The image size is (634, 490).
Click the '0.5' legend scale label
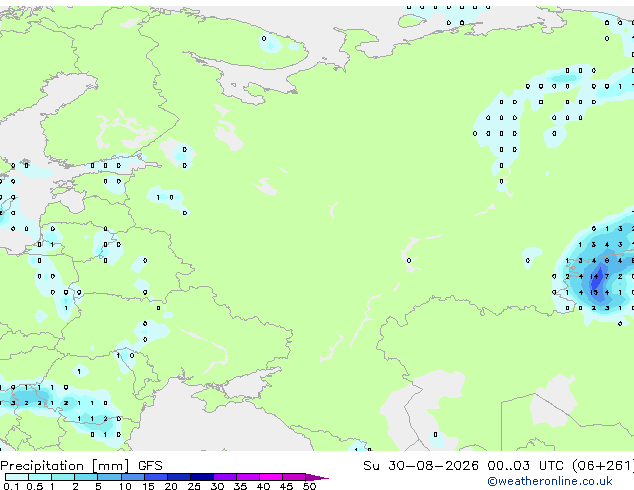[35, 486]
